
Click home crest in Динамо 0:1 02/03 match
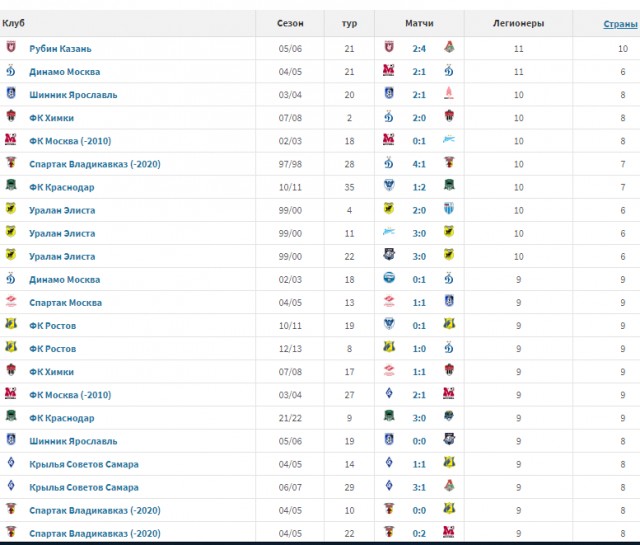click(389, 278)
